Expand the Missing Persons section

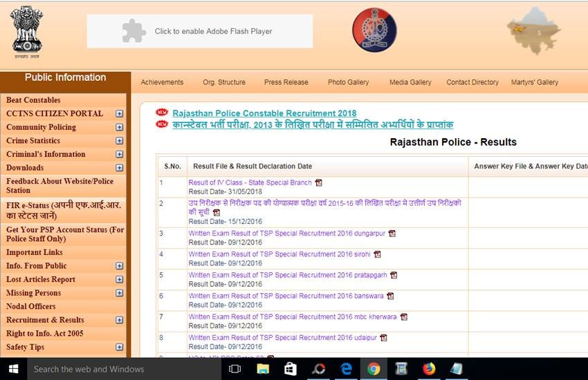coord(119,293)
